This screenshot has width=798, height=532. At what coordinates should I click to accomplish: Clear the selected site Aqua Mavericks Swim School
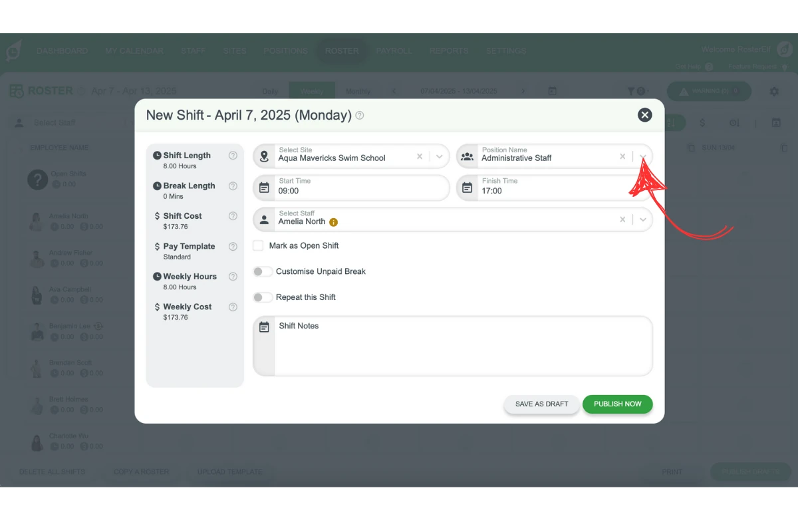(x=420, y=157)
